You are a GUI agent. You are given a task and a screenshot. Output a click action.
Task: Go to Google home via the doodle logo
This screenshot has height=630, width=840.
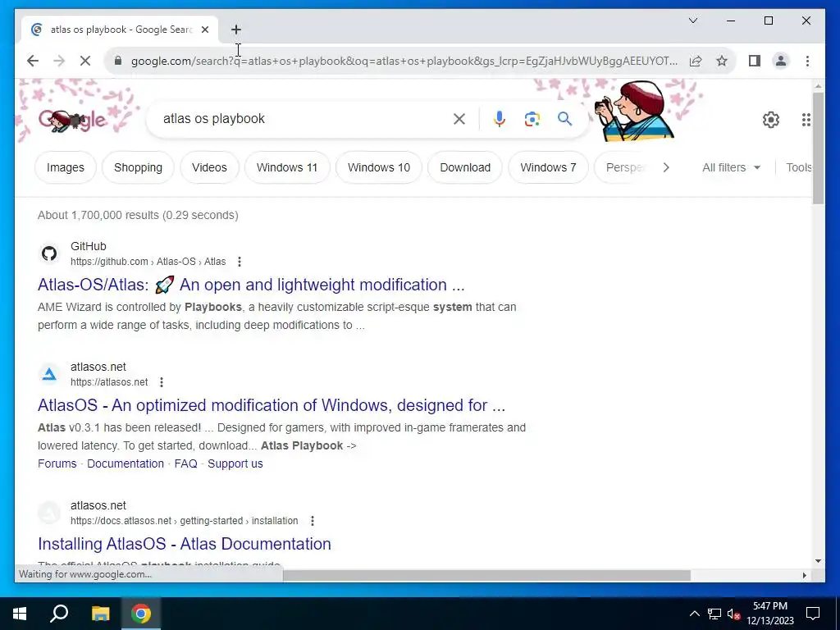pyautogui.click(x=72, y=121)
